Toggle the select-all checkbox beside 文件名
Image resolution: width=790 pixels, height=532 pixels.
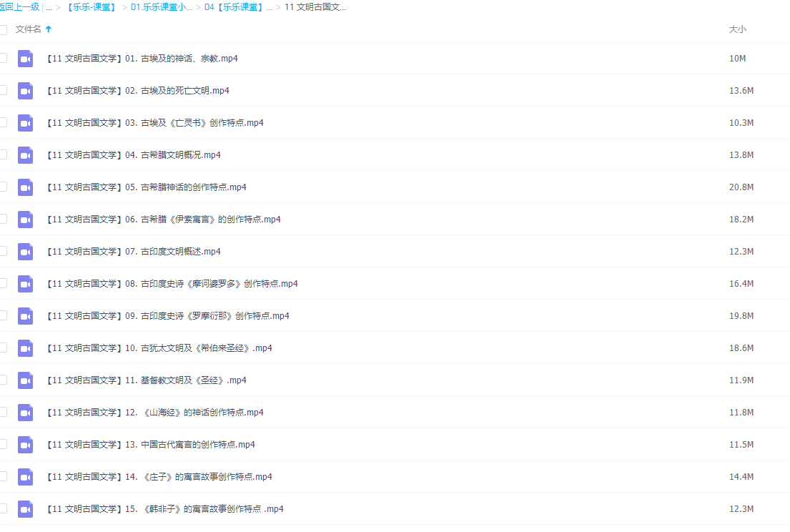pyautogui.click(x=3, y=29)
